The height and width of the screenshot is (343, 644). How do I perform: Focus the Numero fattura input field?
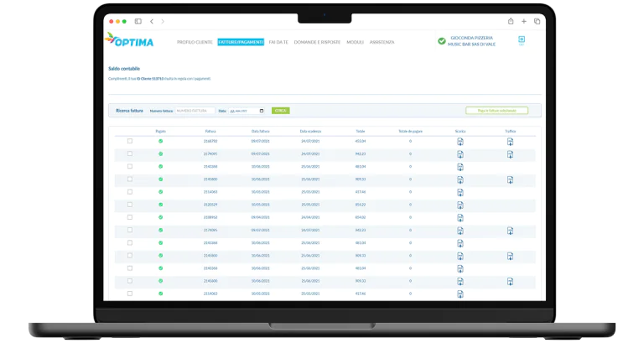point(195,111)
